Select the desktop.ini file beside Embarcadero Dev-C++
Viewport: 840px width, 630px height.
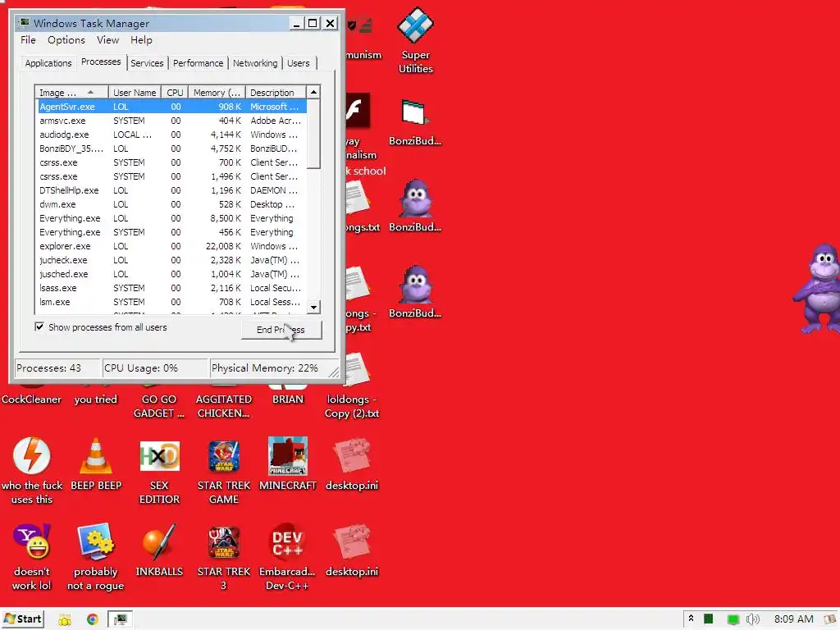(x=352, y=550)
